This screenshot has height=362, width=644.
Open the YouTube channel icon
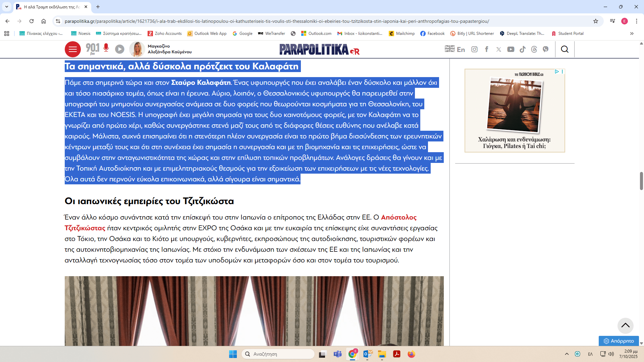click(511, 49)
